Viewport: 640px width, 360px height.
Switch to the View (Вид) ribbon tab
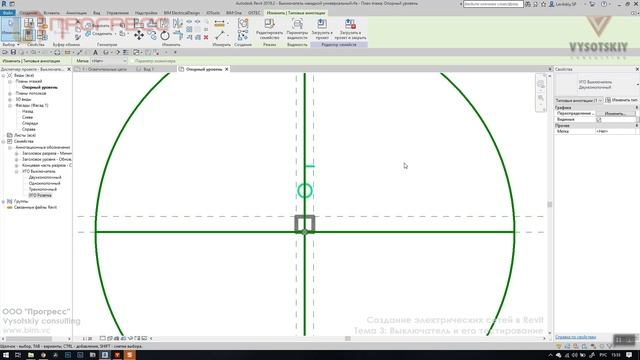coord(96,13)
